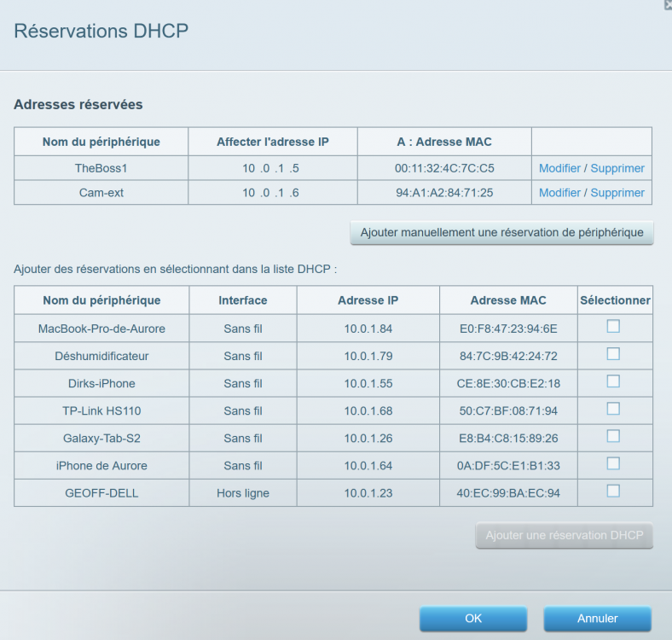Image resolution: width=672 pixels, height=640 pixels.
Task: Click the MAC address cell for Cam-ext
Action: pyautogui.click(x=443, y=193)
